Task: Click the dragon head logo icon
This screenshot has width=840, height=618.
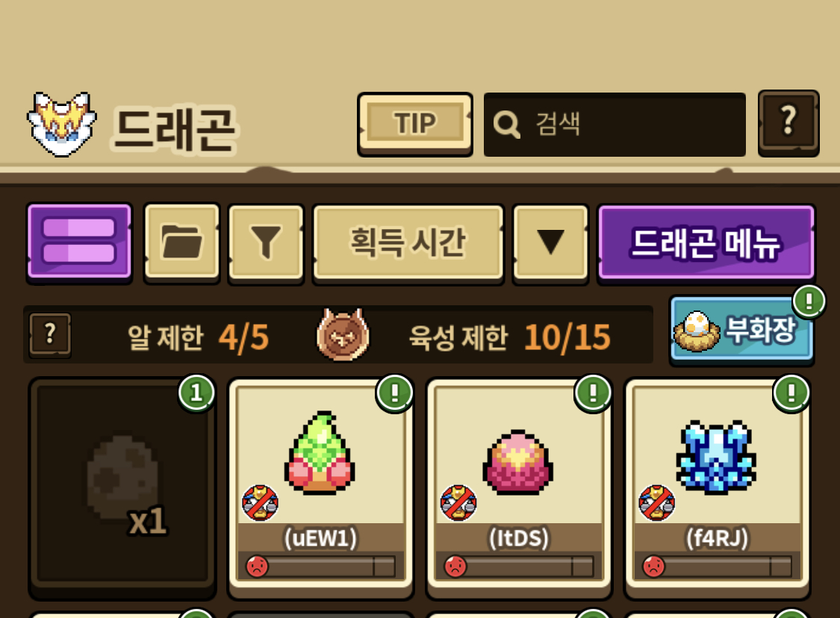Action: pyautogui.click(x=62, y=124)
